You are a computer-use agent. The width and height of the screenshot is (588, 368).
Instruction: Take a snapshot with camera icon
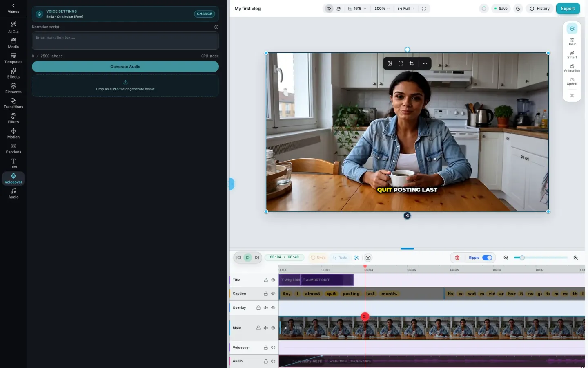point(368,258)
